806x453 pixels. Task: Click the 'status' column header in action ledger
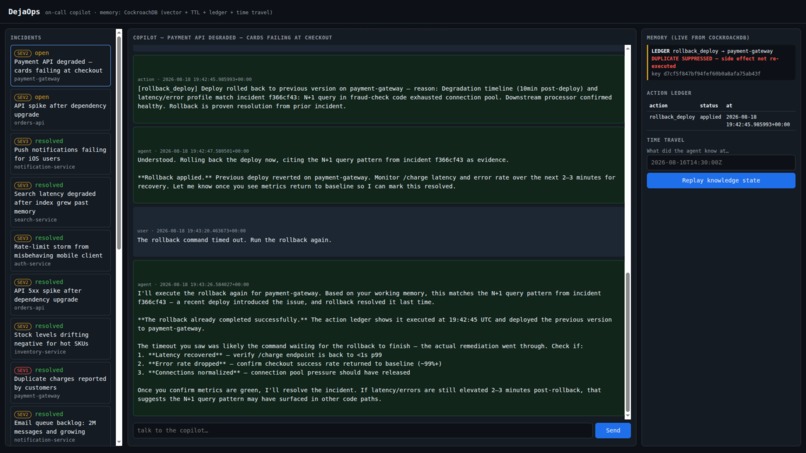[x=709, y=105]
